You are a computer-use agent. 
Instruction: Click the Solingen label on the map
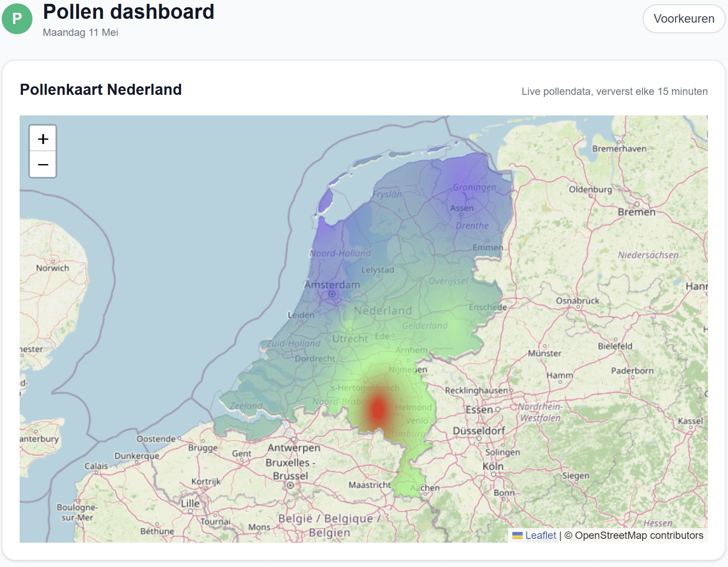click(x=503, y=452)
